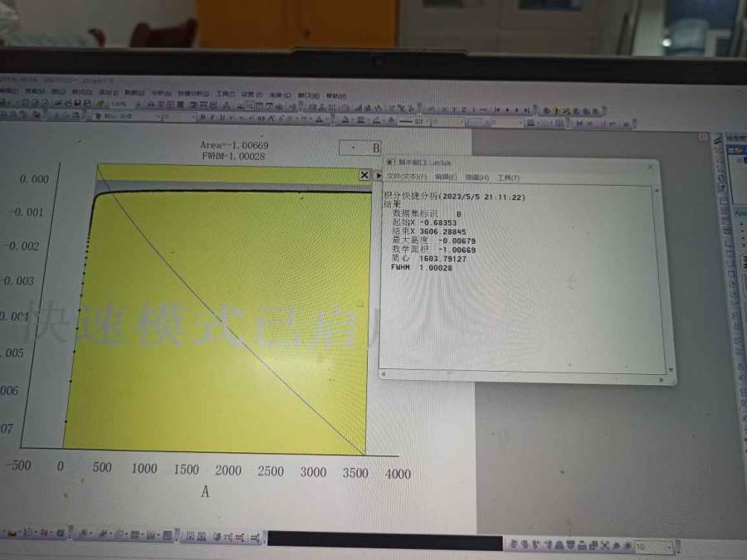Click the zigzag line tool in vertical toolbar
Image resolution: width=747 pixels, height=560 pixels.
point(717,141)
